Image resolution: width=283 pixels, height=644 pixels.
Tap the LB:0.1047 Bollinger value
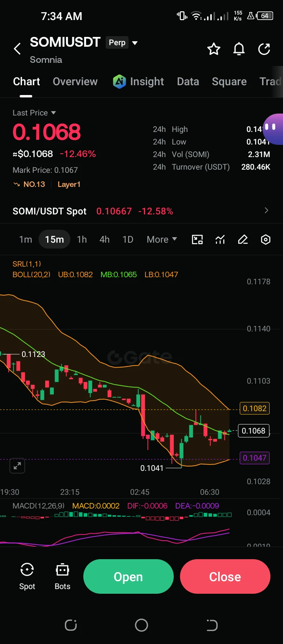(x=161, y=274)
